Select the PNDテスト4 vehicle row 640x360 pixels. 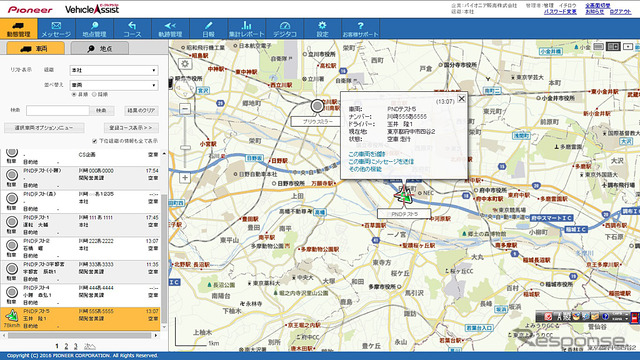tap(80, 295)
